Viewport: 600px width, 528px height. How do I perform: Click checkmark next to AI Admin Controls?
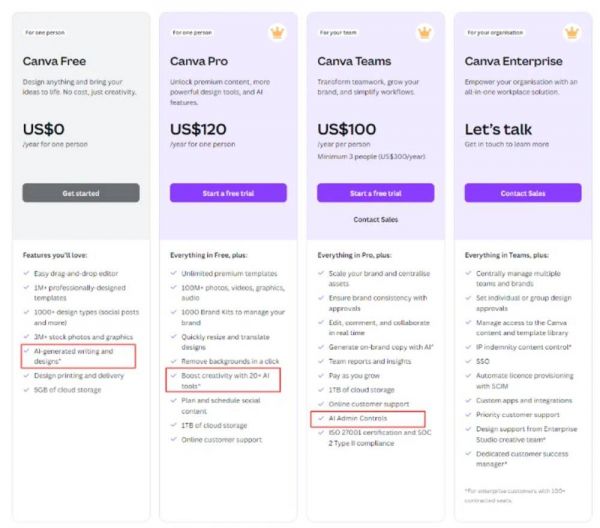tap(321, 418)
